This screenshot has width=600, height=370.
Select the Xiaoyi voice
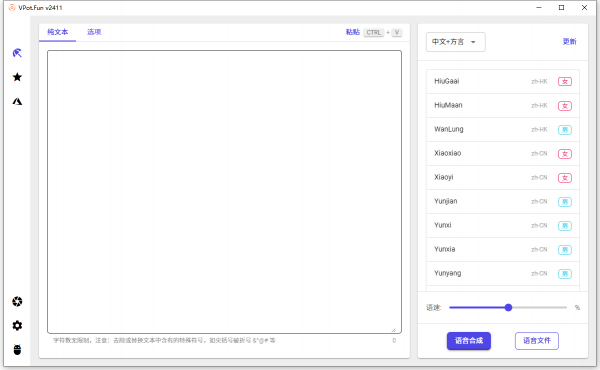pos(503,178)
